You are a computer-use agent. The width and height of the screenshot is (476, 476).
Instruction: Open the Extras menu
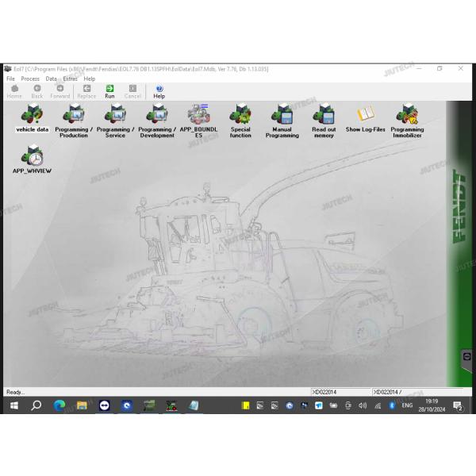pos(71,79)
